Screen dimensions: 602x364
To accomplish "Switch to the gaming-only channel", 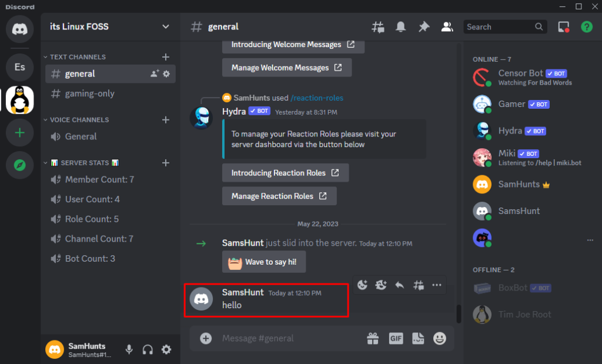I will (x=89, y=93).
